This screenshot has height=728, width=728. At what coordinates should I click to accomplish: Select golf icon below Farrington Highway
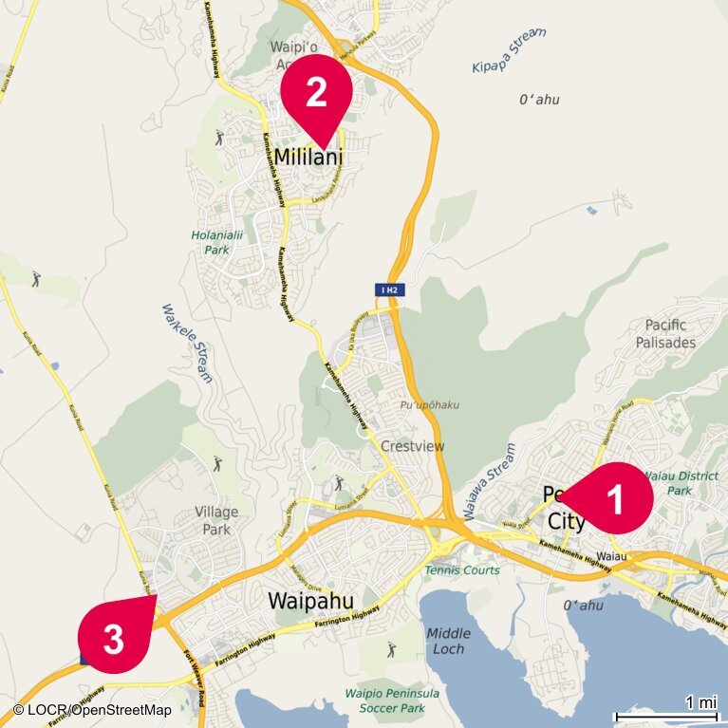click(x=391, y=650)
